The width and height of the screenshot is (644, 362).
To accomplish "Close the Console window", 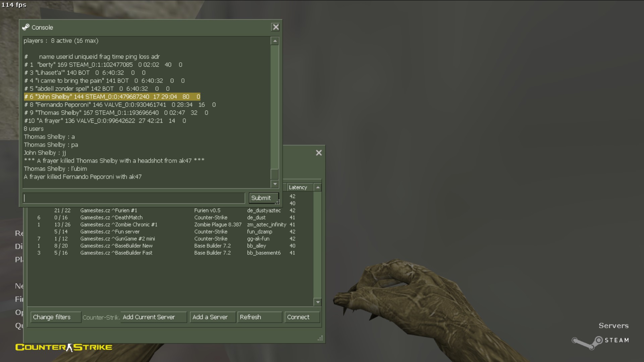I will [x=275, y=27].
